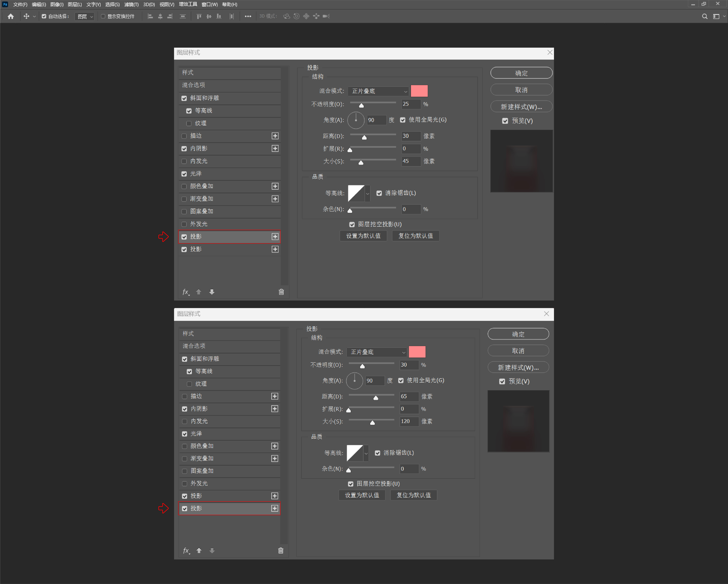Click the align horizontal centers icon
The image size is (728, 584).
point(160,16)
